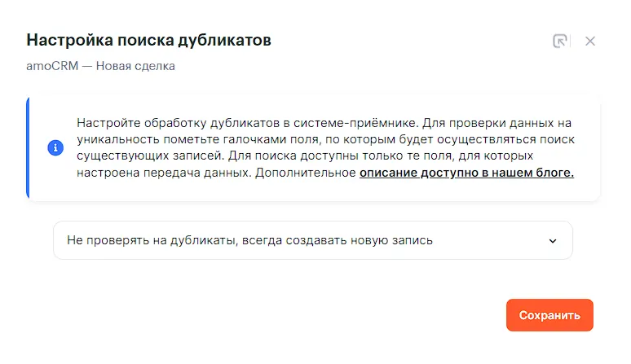Open the "описание доступно в нашем блоге" link
This screenshot has height=364, width=631.
coord(466,173)
